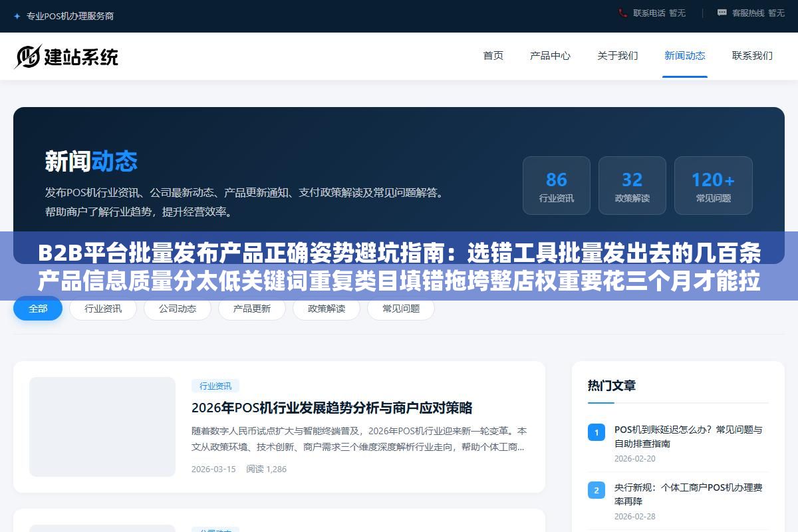Filter news by 常见问题 pill
Image resolution: width=798 pixels, height=532 pixels.
401,309
